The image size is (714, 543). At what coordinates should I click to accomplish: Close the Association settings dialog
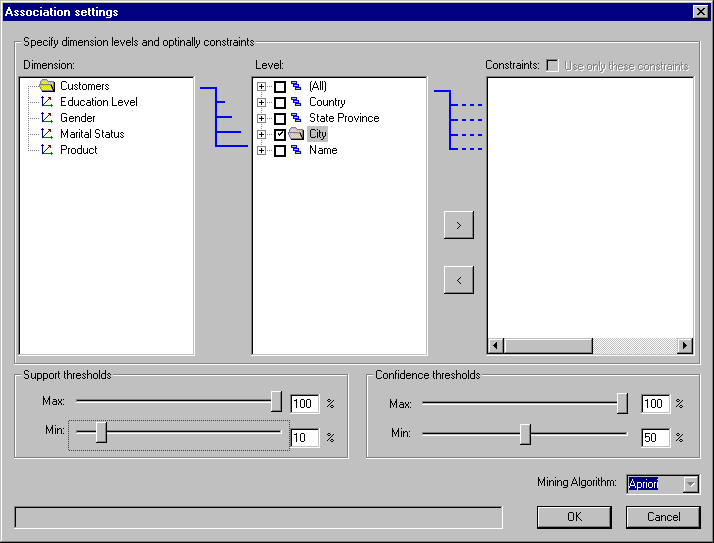700,11
